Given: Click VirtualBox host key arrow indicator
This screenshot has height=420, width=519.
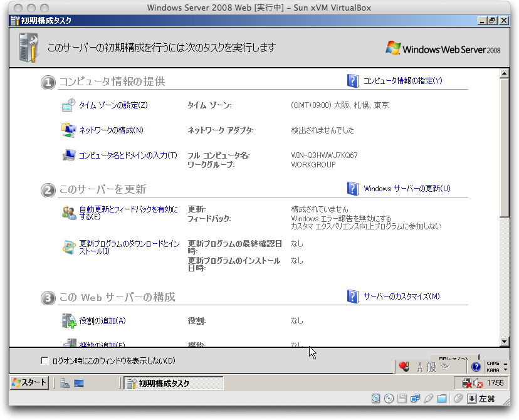Looking at the screenshot, I should [471, 399].
